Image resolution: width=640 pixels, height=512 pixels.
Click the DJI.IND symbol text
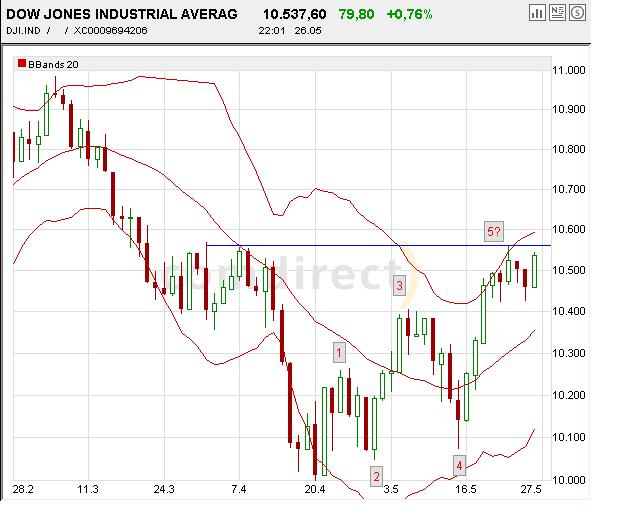[23, 31]
